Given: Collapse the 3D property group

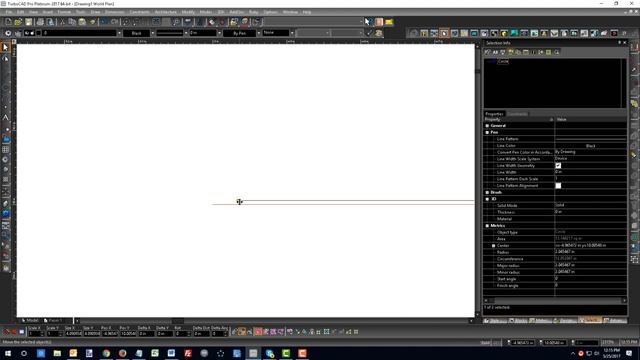Looking at the screenshot, I should click(x=487, y=199).
